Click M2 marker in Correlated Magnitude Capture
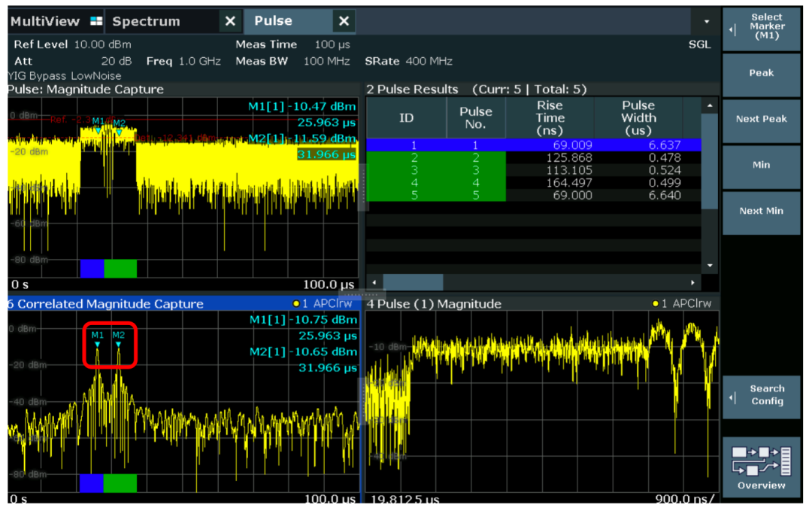This screenshot has width=812, height=511. (118, 343)
